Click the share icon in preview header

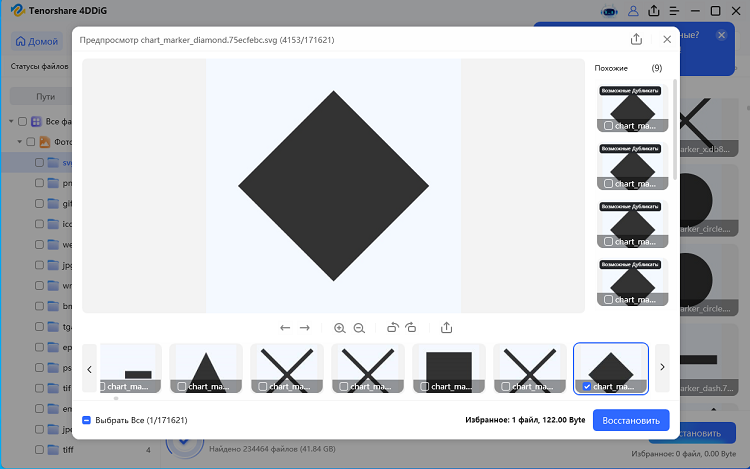point(636,39)
